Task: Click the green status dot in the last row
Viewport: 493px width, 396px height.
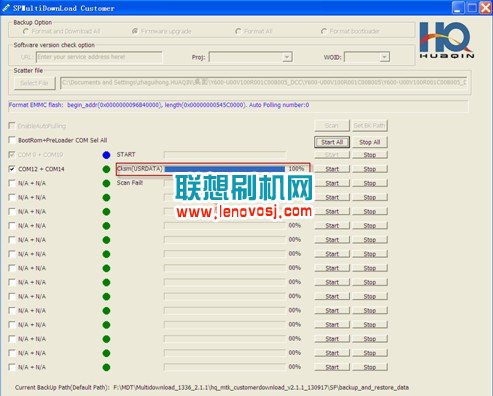Action: pos(106,367)
